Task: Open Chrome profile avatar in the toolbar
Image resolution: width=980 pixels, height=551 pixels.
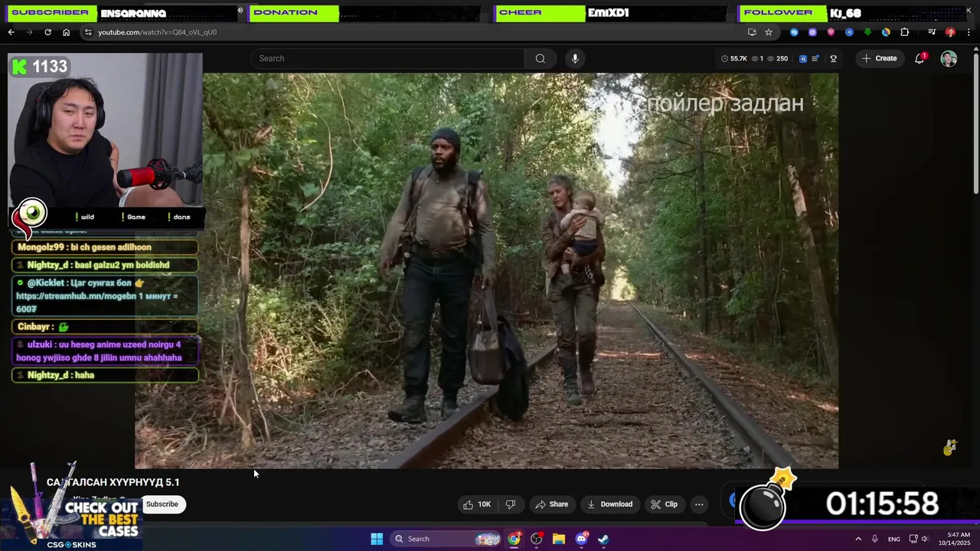Action: click(950, 32)
